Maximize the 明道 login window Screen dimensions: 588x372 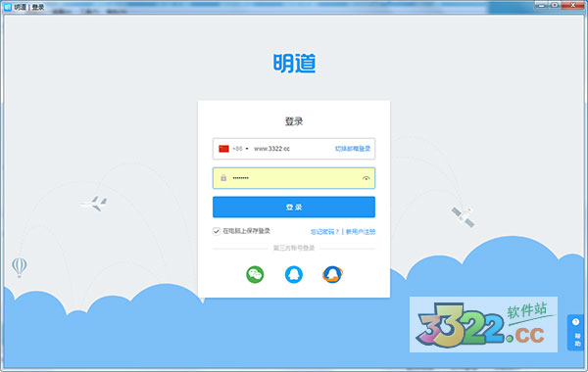(555, 5)
